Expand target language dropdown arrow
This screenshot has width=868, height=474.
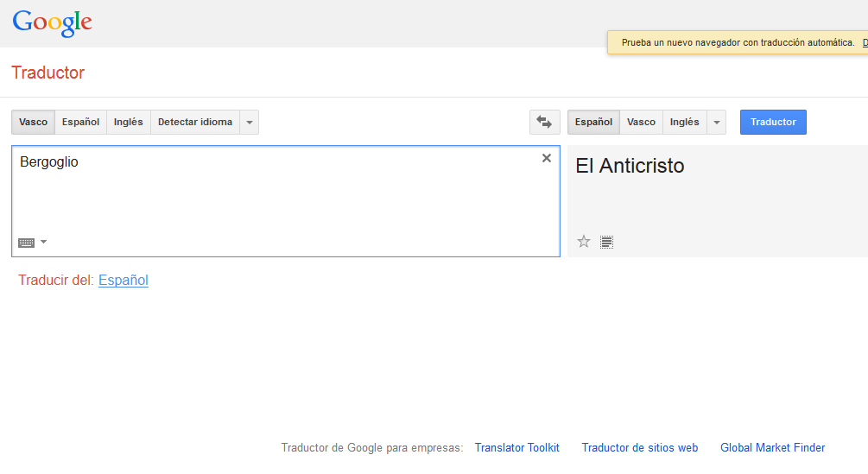pyautogui.click(x=716, y=123)
